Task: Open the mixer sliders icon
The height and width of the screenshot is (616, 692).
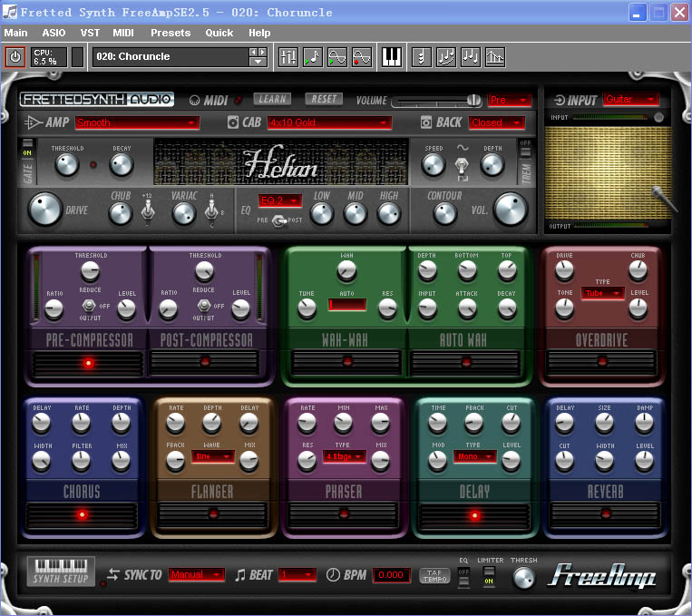Action: 288,57
